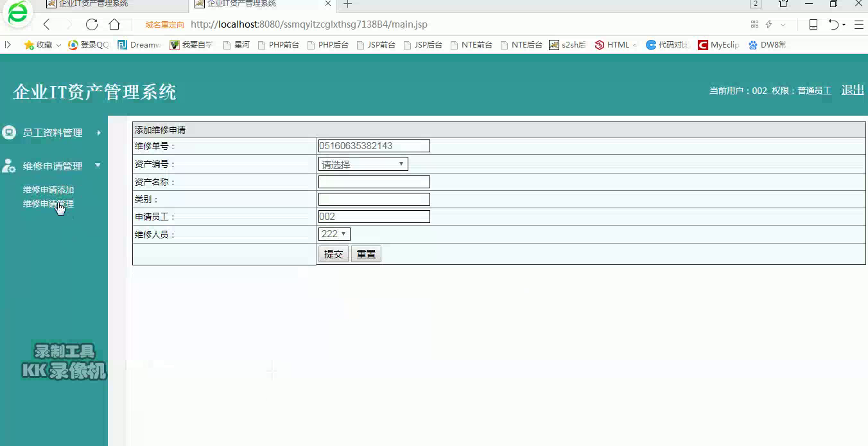The height and width of the screenshot is (446, 868).
Task: Open the 代码对比 bookmark
Action: (x=668, y=45)
